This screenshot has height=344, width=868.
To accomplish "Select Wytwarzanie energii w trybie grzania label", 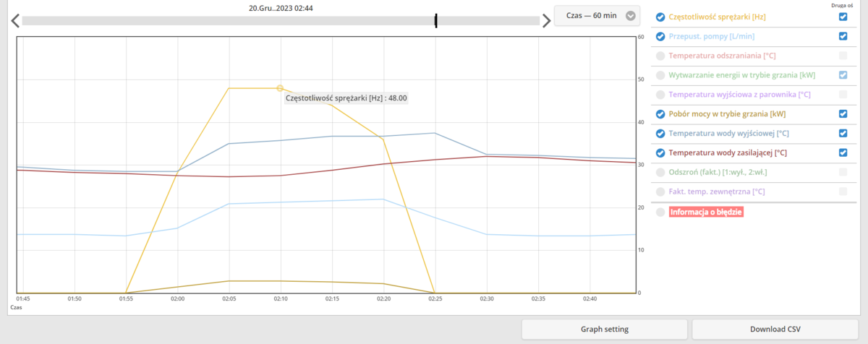I will [741, 75].
